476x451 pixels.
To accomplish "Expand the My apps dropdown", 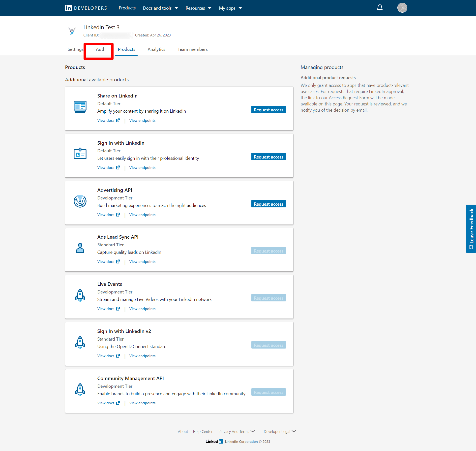I will pyautogui.click(x=230, y=8).
